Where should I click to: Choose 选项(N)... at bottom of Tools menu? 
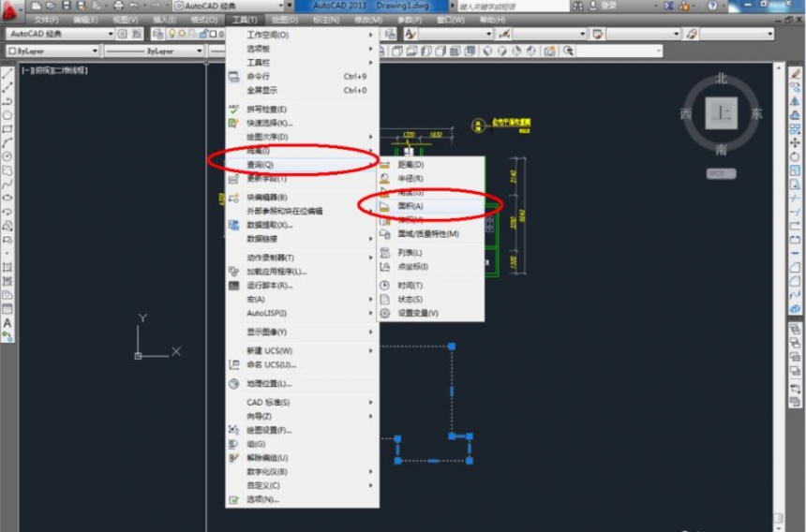302,499
